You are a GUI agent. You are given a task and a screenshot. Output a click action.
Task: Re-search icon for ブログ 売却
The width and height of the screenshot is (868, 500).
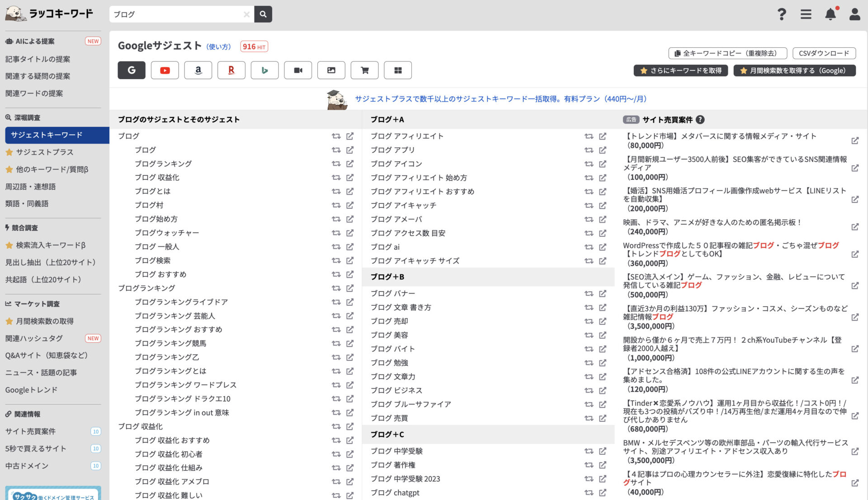pos(589,321)
